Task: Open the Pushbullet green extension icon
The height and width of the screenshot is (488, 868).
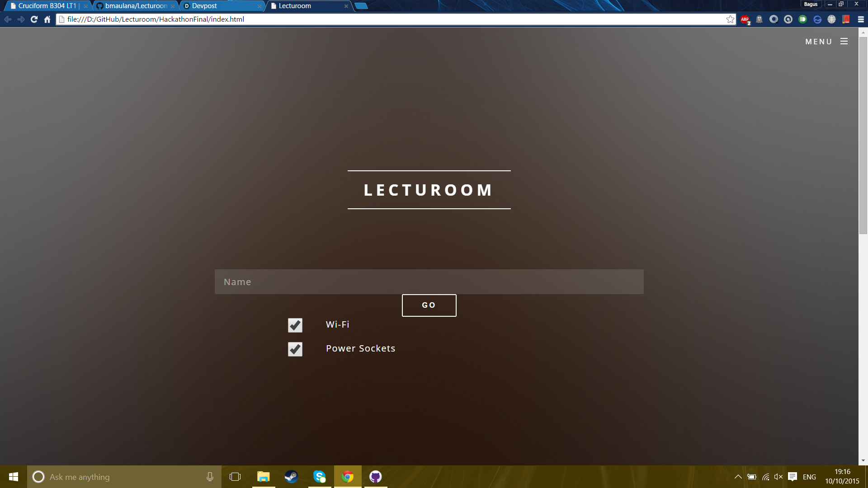Action: (x=802, y=19)
